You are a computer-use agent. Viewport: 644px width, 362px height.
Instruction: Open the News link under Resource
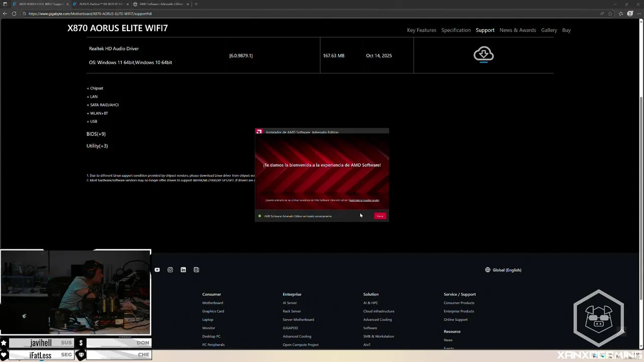pyautogui.click(x=448, y=340)
